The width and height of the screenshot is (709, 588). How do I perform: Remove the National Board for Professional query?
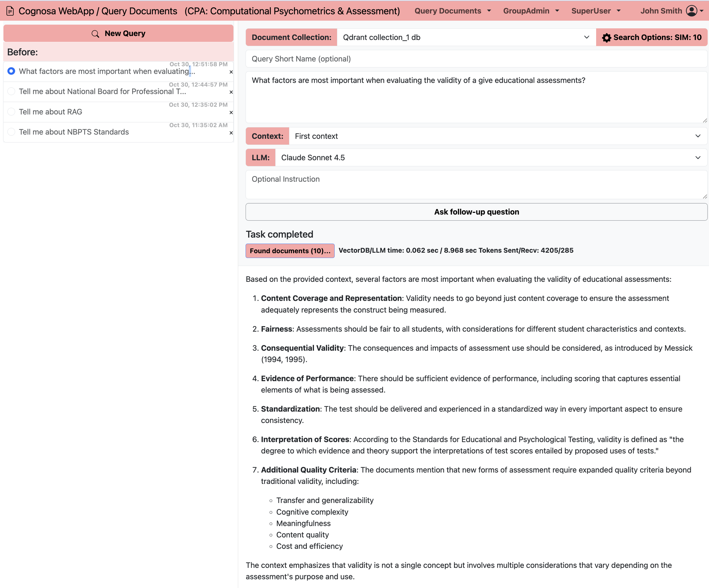pos(231,92)
